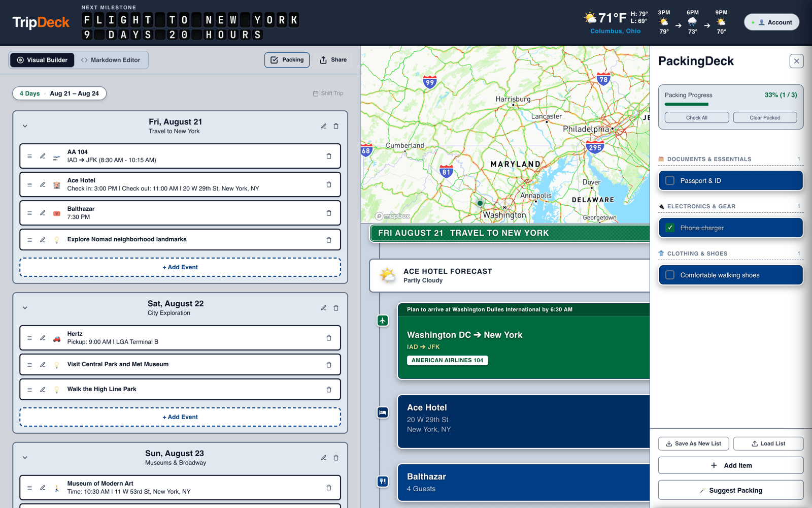The height and width of the screenshot is (508, 812).
Task: Edit Walk the High Line Park event
Action: 43,390
